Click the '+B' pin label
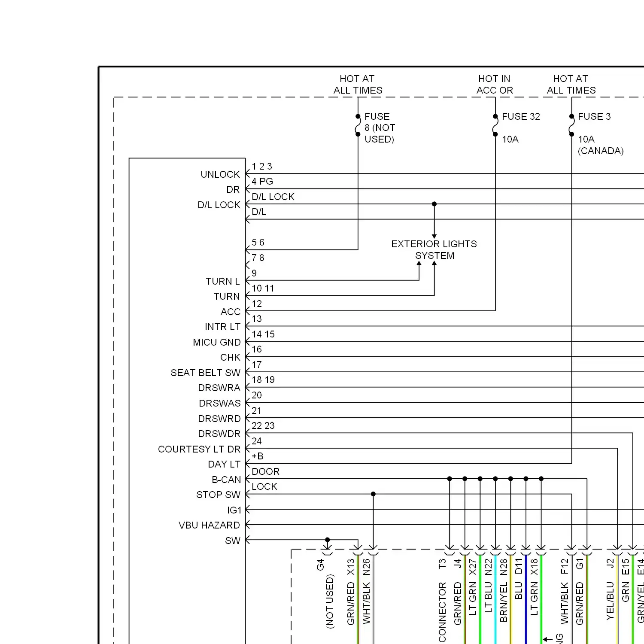This screenshot has width=644, height=644. coord(258,456)
